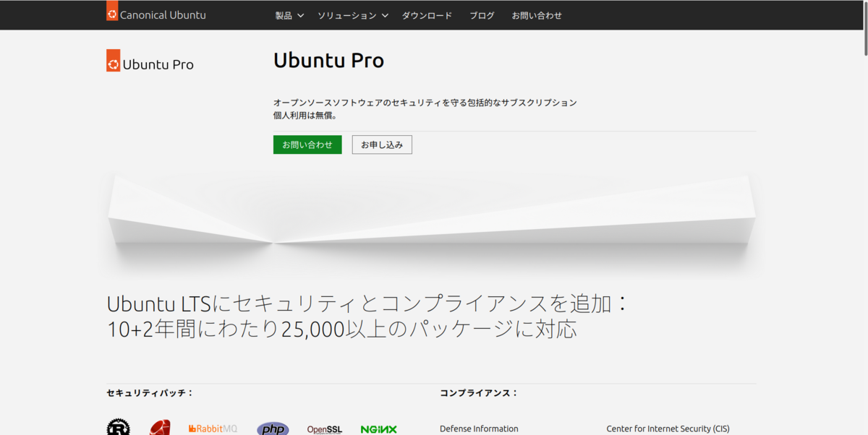This screenshot has height=435, width=868.
Task: Click the OpenSSL logo
Action: click(x=325, y=429)
